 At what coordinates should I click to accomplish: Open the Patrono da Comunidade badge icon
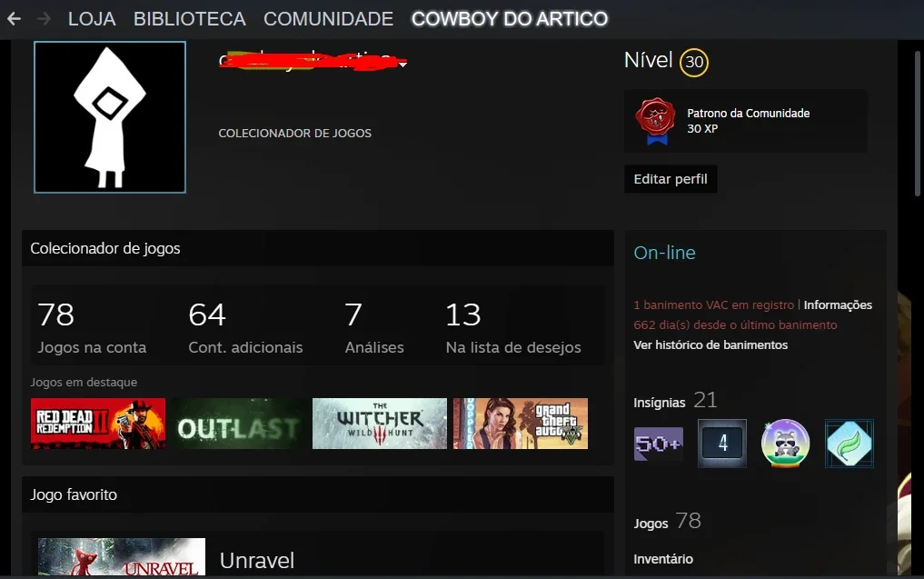point(655,121)
